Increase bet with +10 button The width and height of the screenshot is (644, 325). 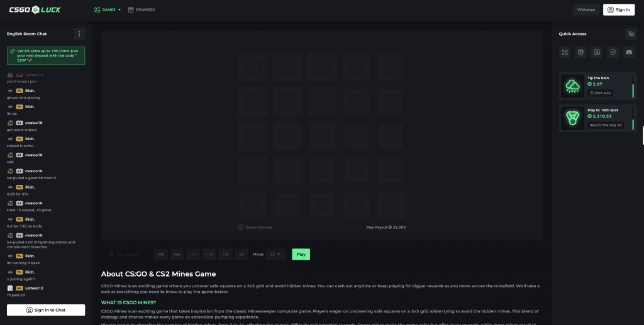(209, 255)
